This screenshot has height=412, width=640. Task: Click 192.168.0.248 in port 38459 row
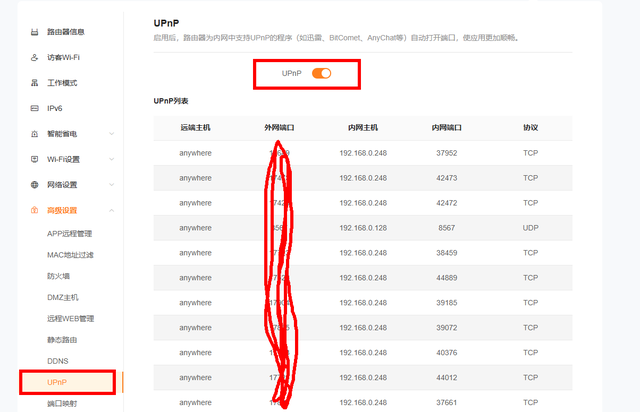[363, 253]
